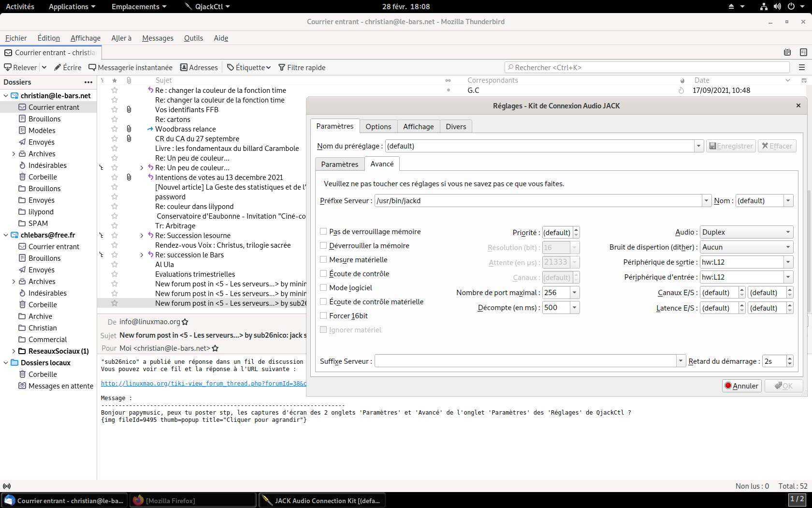Open the Corbeille trash folder under christian@le-bars.net
The image size is (812, 508).
pos(43,177)
